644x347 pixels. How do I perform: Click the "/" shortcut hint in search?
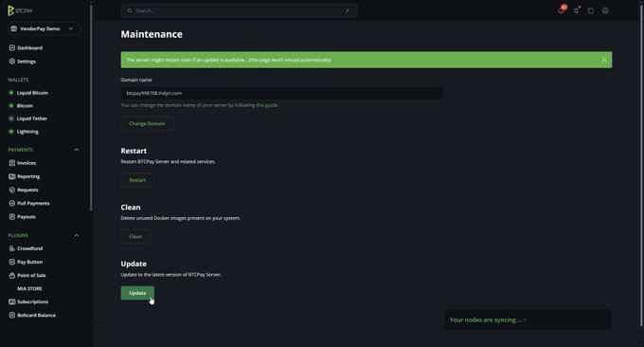pos(348,10)
